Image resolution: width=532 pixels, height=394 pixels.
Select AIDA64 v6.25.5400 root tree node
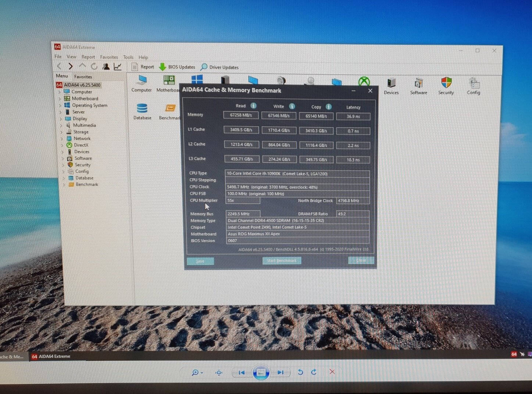(x=78, y=85)
